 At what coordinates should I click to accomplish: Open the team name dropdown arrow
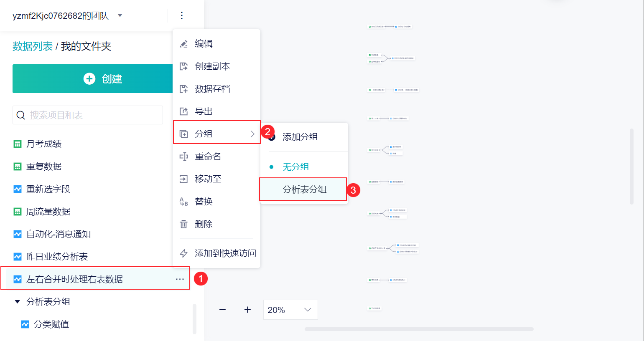coord(120,15)
